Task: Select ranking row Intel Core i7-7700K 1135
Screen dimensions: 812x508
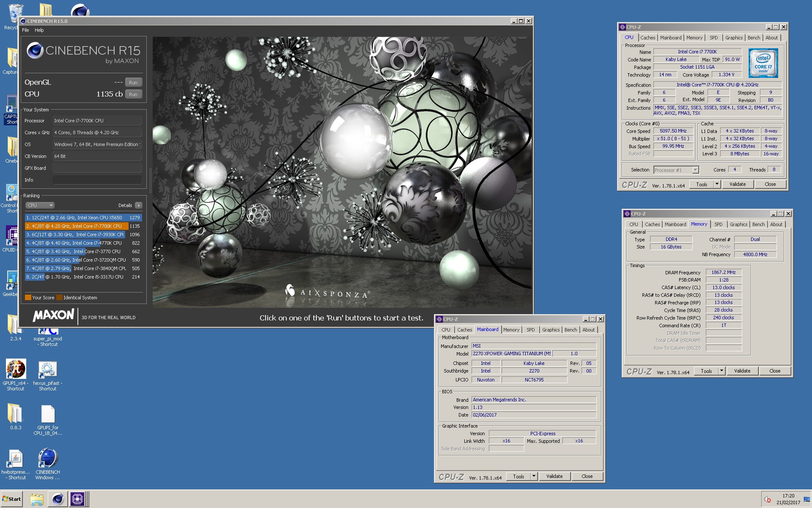Action: point(83,226)
